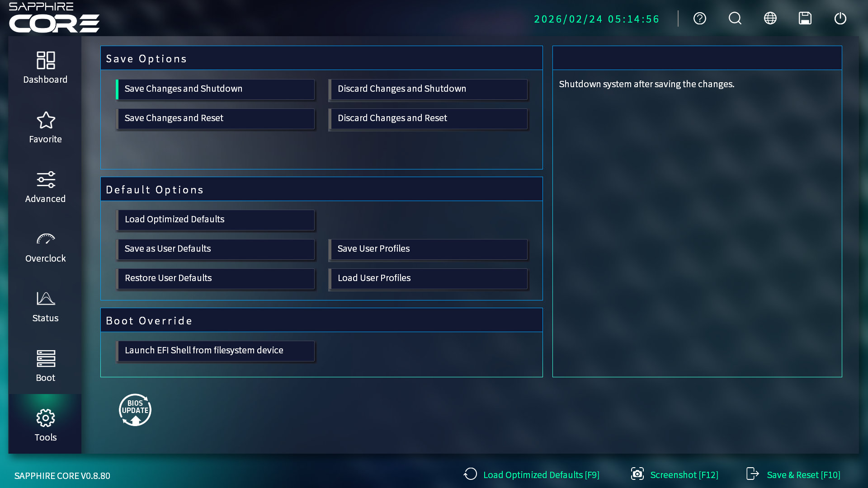Click Save & Reset [F10] footer shortcut
This screenshot has width=868, height=488.
click(793, 474)
